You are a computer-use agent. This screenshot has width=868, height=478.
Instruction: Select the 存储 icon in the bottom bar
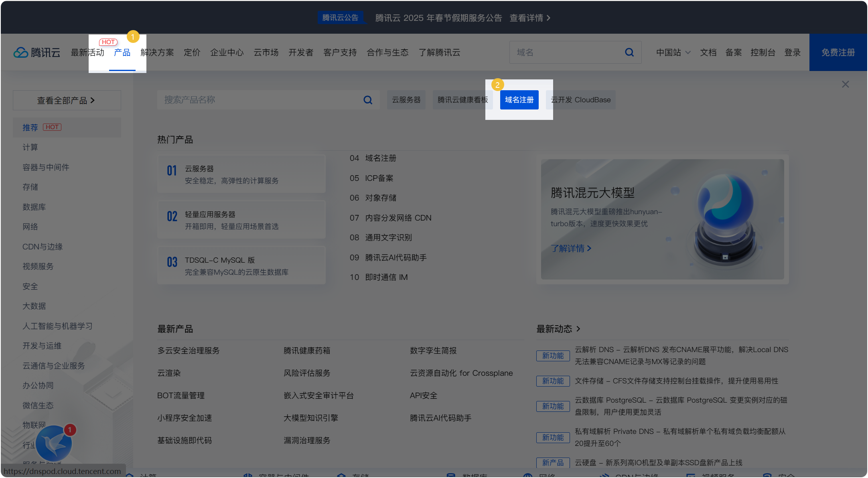click(341, 475)
